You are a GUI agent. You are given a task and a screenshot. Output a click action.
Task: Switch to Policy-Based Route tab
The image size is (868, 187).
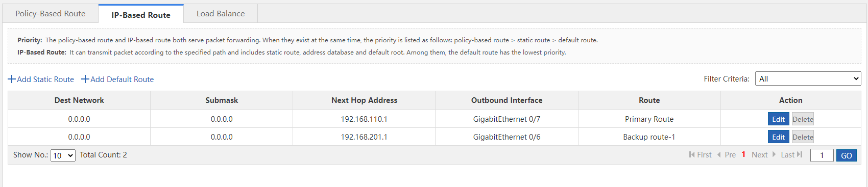click(50, 14)
